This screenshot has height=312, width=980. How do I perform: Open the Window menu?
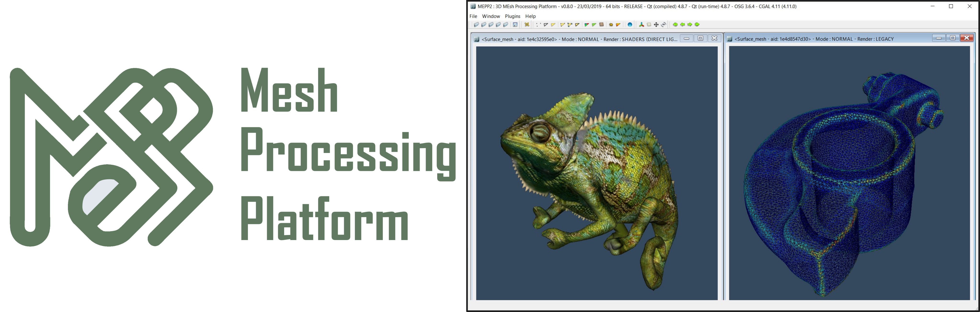coord(491,16)
